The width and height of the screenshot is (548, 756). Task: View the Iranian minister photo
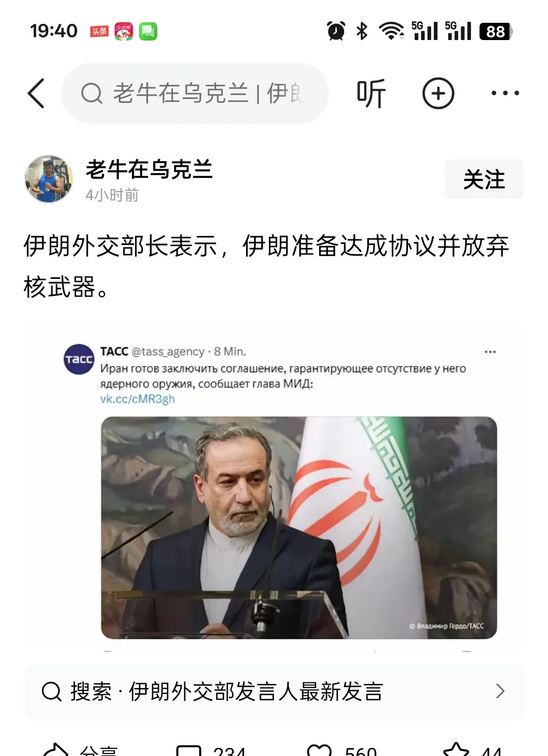pos(299,527)
